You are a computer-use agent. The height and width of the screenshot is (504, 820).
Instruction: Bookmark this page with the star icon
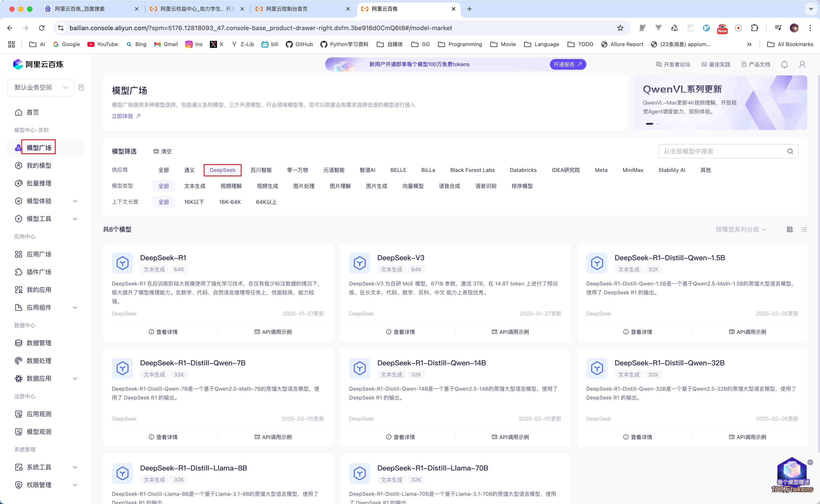click(620, 28)
